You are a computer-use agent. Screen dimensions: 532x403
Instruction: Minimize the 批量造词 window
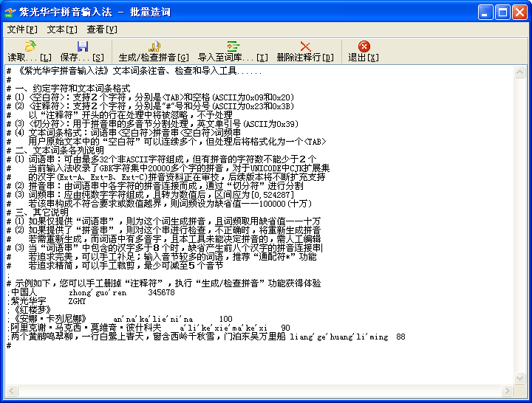(x=485, y=12)
